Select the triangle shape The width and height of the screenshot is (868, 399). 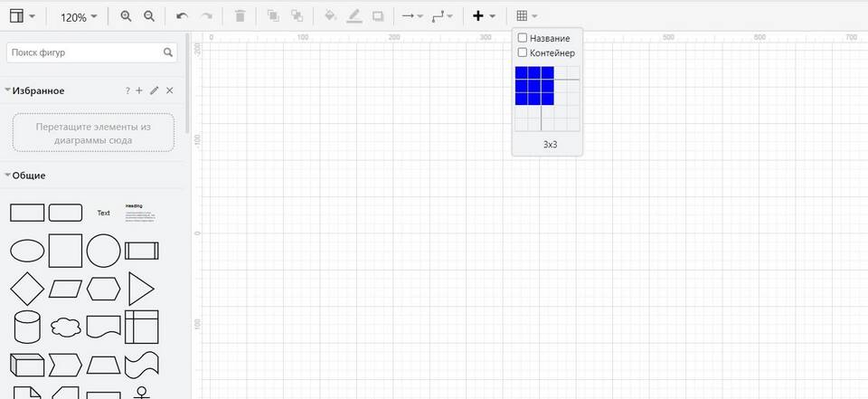[x=142, y=289]
